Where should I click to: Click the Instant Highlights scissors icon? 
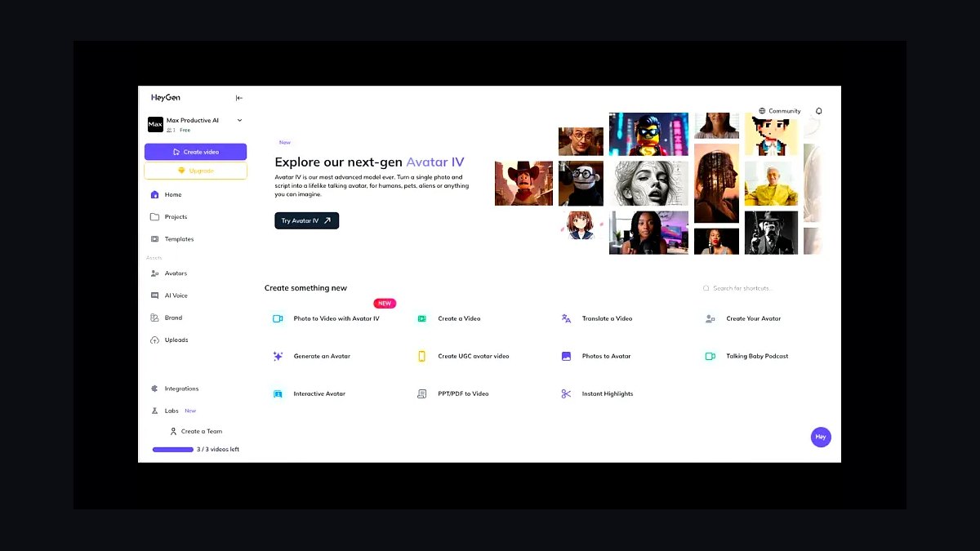pyautogui.click(x=566, y=393)
